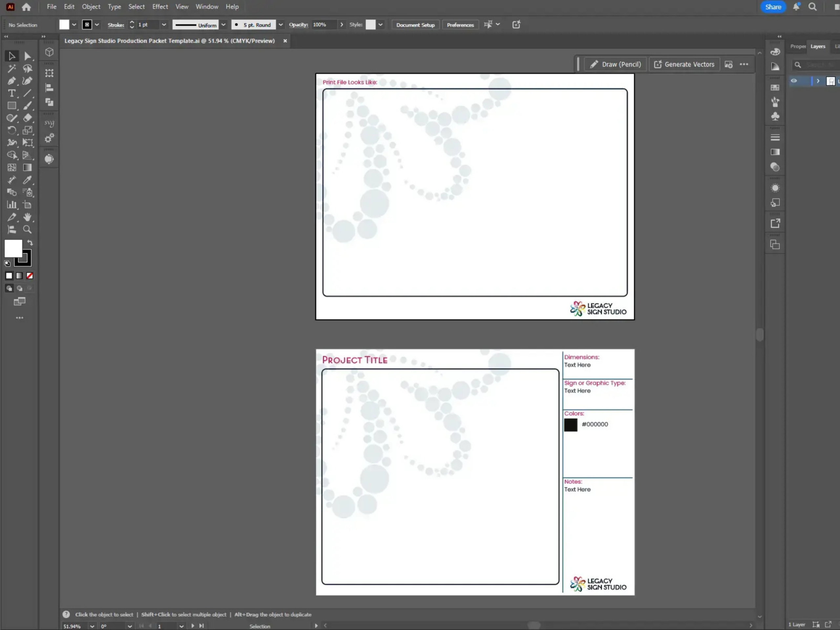Select the Eraser tool
The image size is (840, 630).
[x=27, y=118]
